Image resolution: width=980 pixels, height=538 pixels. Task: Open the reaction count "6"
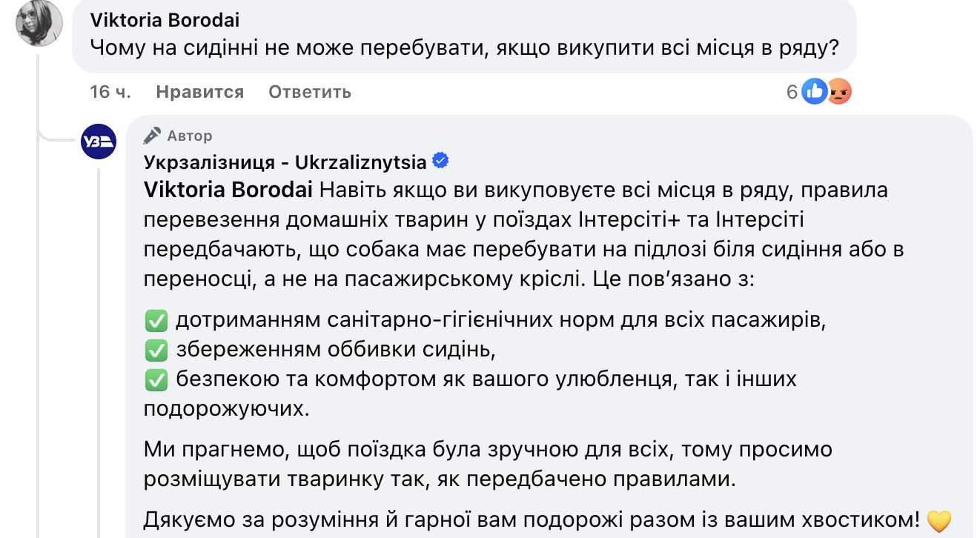[792, 92]
